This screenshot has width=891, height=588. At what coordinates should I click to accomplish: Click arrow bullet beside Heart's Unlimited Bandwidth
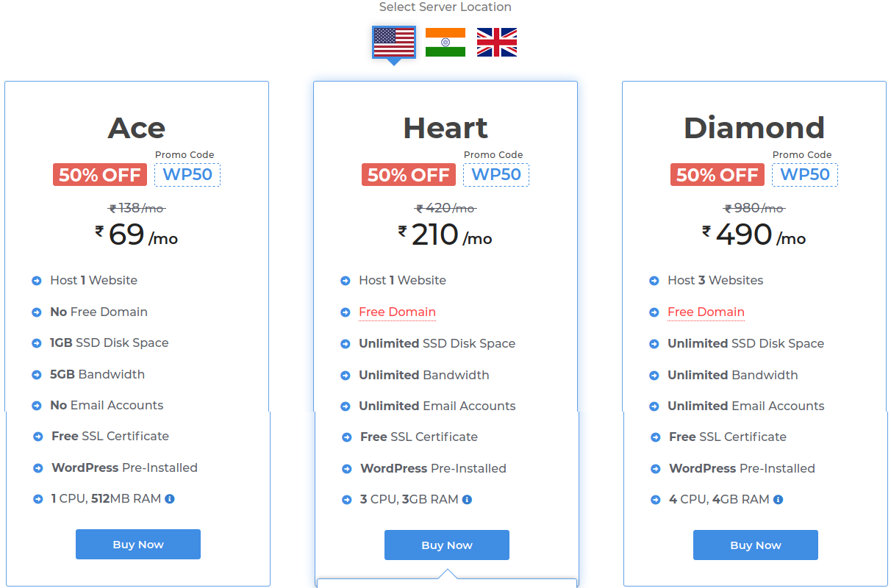346,376
